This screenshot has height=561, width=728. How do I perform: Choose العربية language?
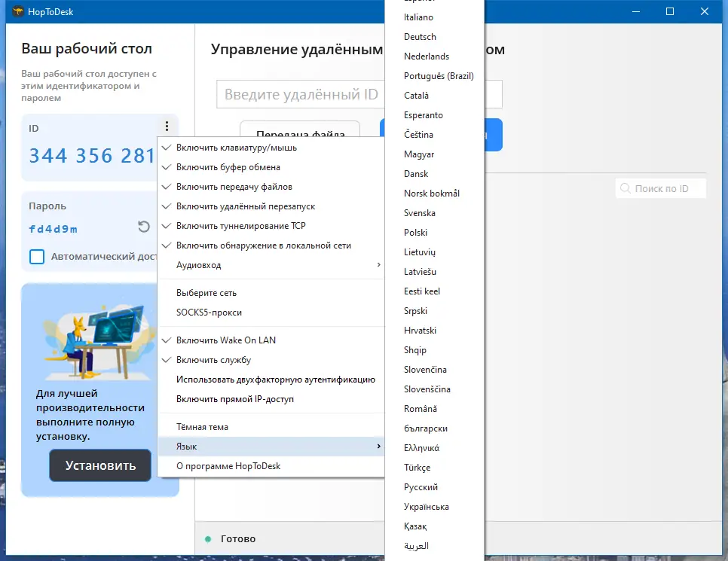(435, 546)
